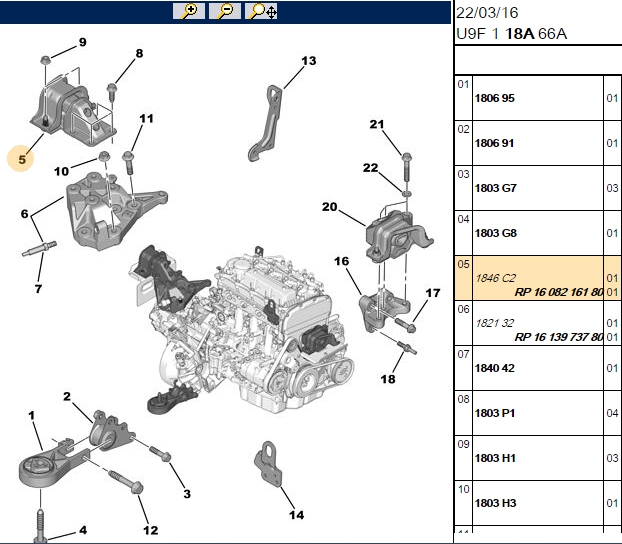Click part number 1806 95
Screen dimensions: 622x544
[494, 98]
